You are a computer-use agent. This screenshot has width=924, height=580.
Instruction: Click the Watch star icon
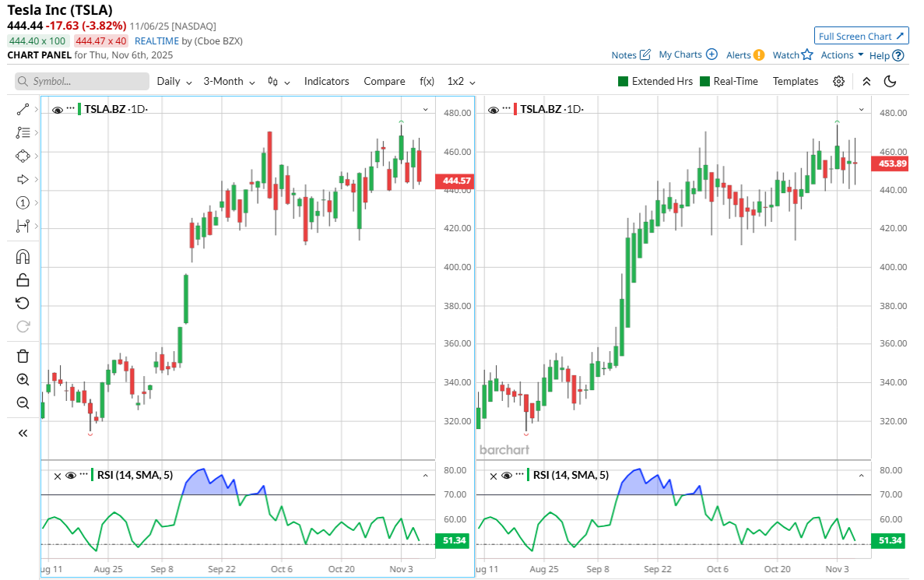[x=807, y=54]
